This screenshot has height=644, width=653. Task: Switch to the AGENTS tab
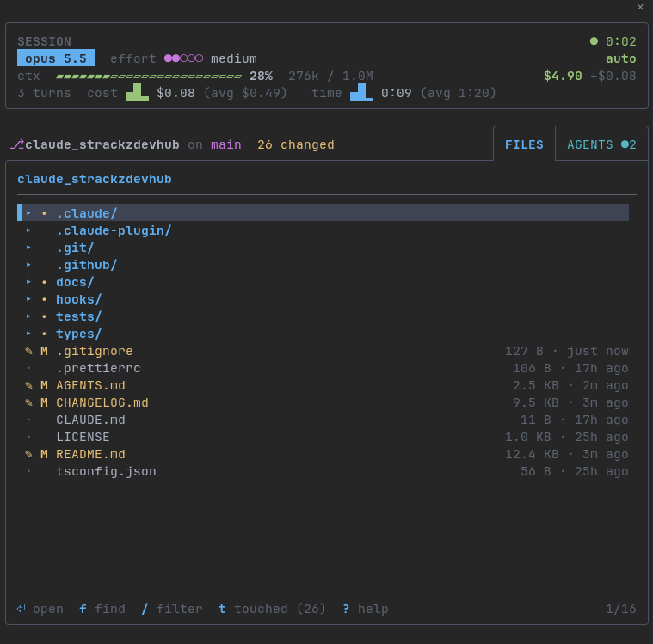601,144
